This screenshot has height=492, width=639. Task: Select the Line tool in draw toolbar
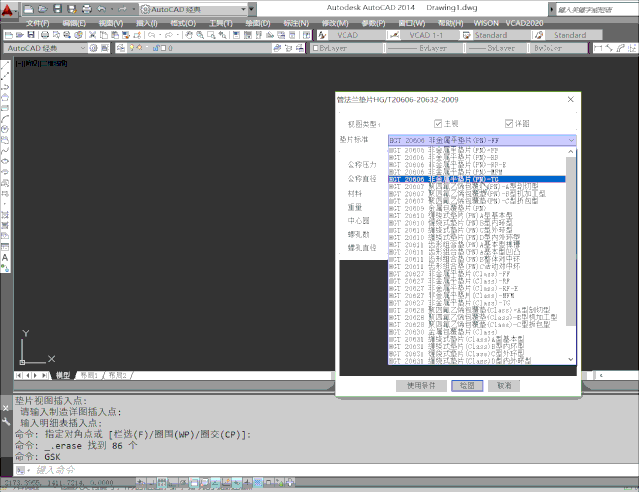tap(6, 65)
